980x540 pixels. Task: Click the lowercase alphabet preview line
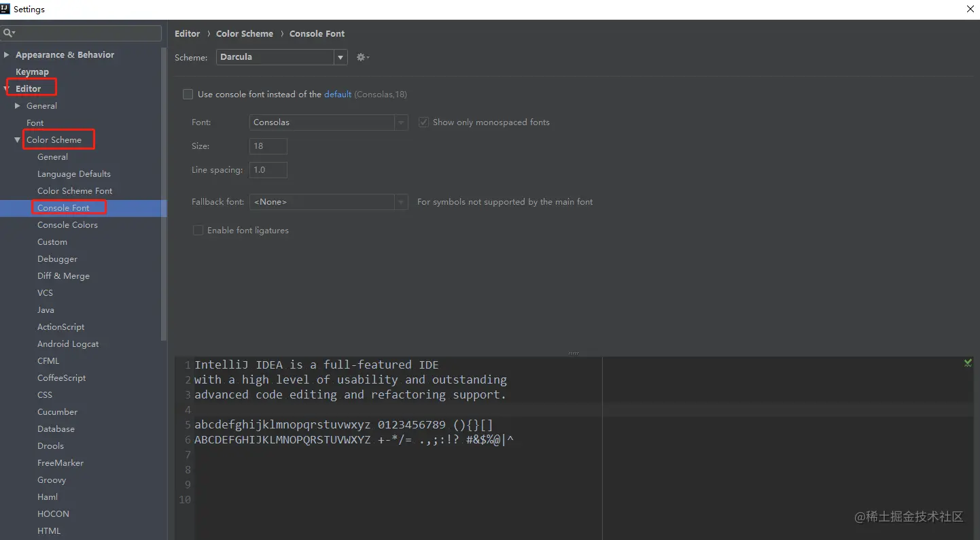point(344,425)
